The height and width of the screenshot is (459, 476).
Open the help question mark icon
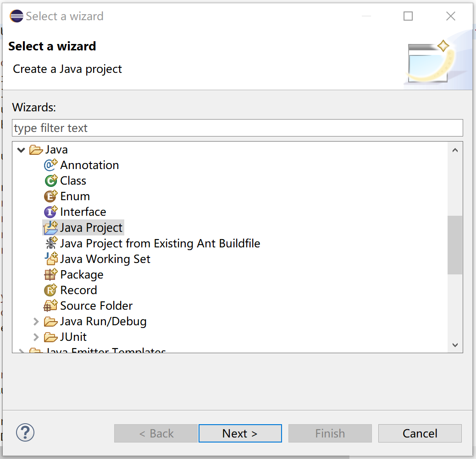point(25,432)
